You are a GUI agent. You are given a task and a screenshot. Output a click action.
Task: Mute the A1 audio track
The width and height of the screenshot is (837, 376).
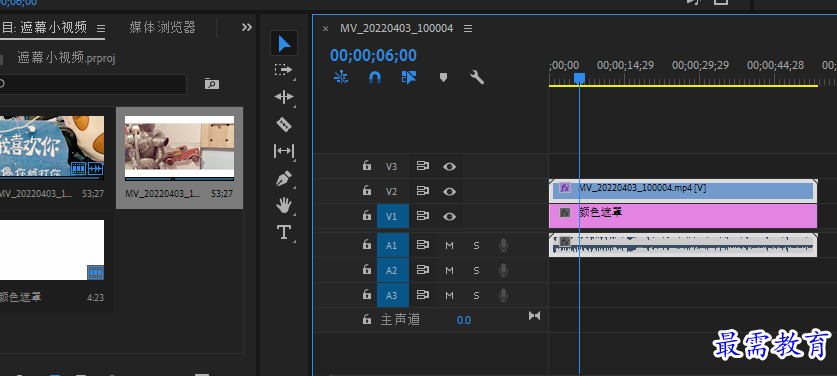[x=449, y=246]
